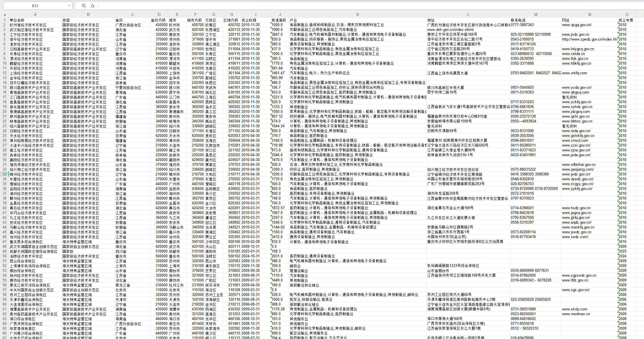Screen dimensions: 644x339
Task: Select column N header
Action: (x=589, y=14)
